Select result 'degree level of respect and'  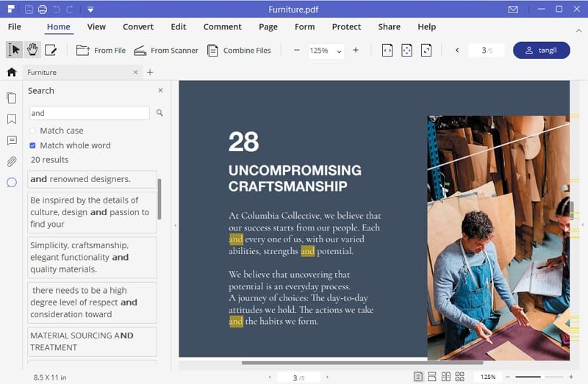(x=92, y=303)
